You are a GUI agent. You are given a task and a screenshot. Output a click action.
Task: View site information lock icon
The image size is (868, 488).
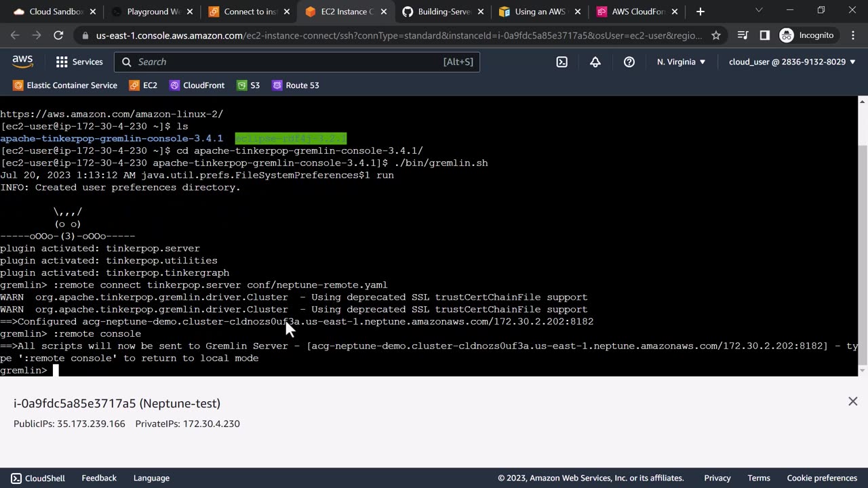pos(85,35)
